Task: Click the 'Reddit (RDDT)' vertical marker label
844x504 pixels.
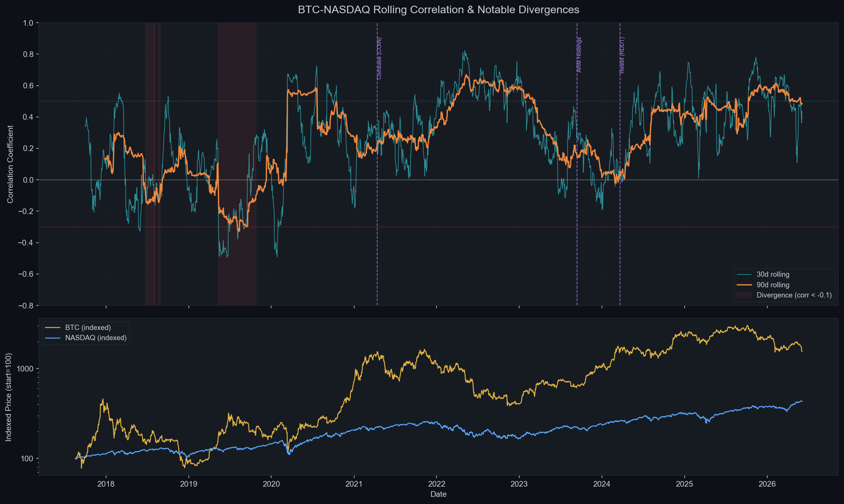Action: pyautogui.click(x=622, y=55)
